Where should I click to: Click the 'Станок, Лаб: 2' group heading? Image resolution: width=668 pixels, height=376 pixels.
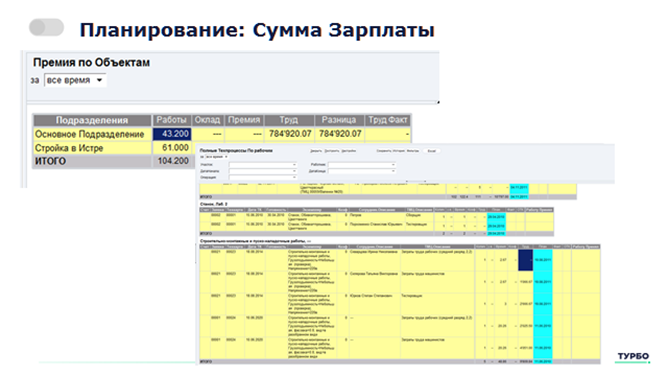(214, 204)
